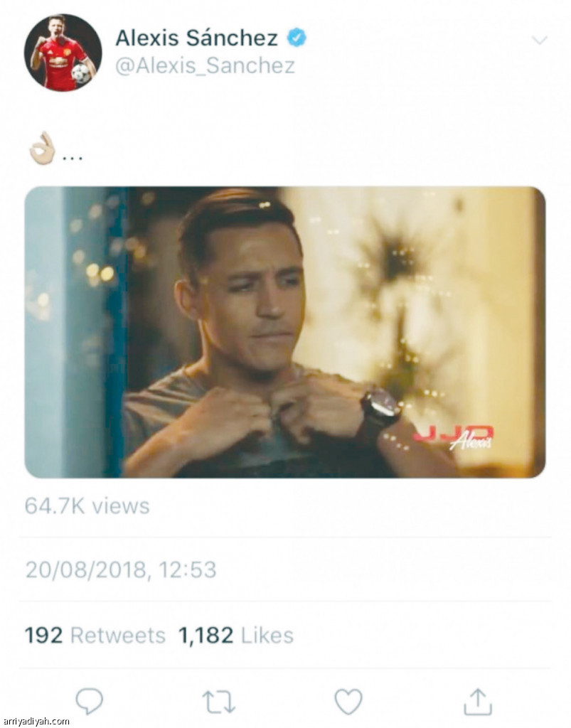Click the arriyadiyah.com watermark
Image resolution: width=571 pixels, height=728 pixels.
coord(36,721)
